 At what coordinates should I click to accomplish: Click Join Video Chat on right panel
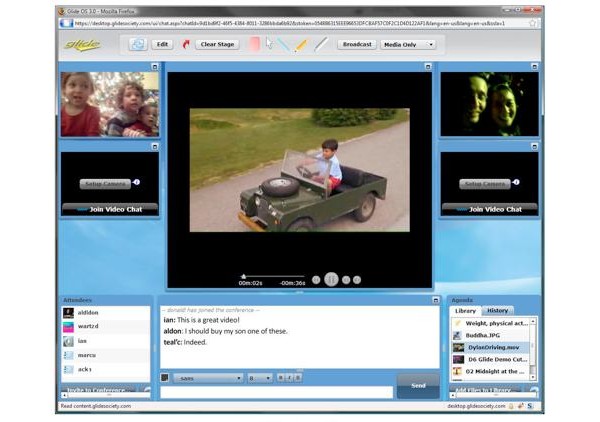(489, 209)
